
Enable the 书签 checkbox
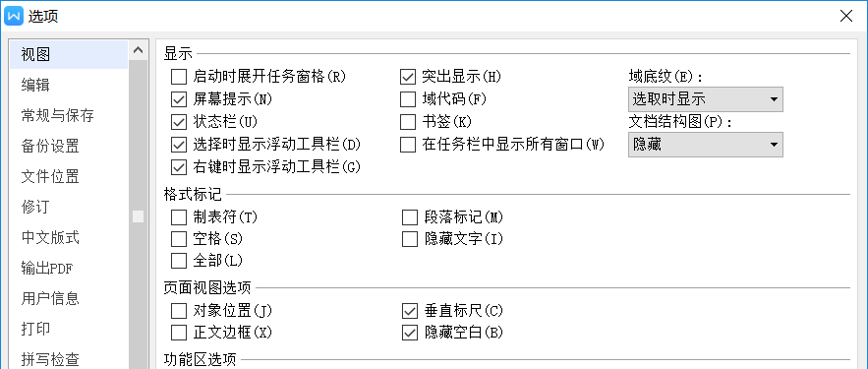pyautogui.click(x=408, y=122)
